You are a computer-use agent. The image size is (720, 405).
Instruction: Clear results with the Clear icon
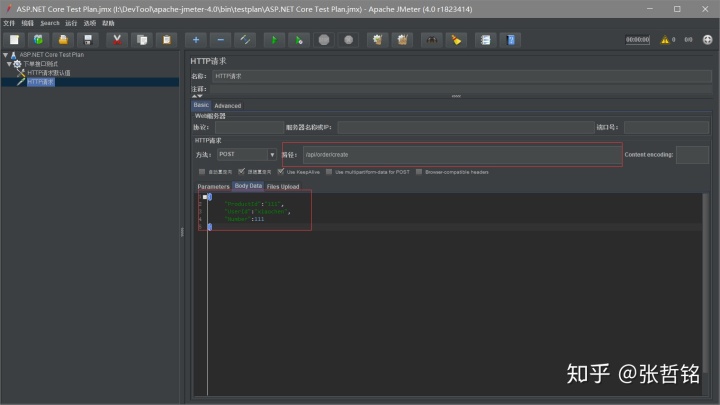(x=377, y=40)
